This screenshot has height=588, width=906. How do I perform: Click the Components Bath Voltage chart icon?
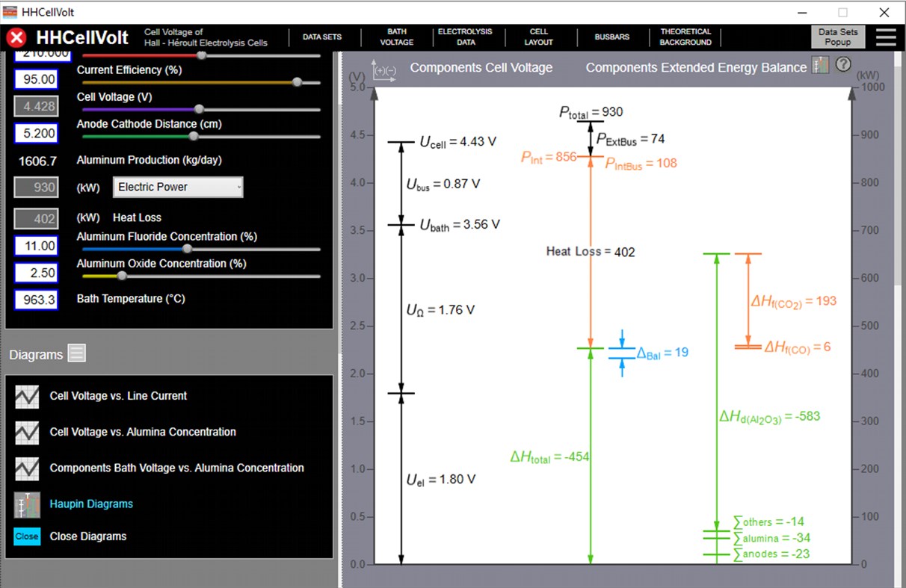tap(26, 468)
